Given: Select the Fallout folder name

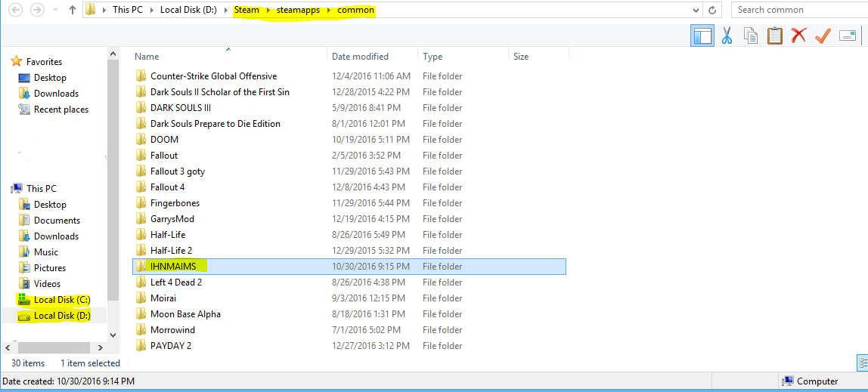Looking at the screenshot, I should (164, 156).
